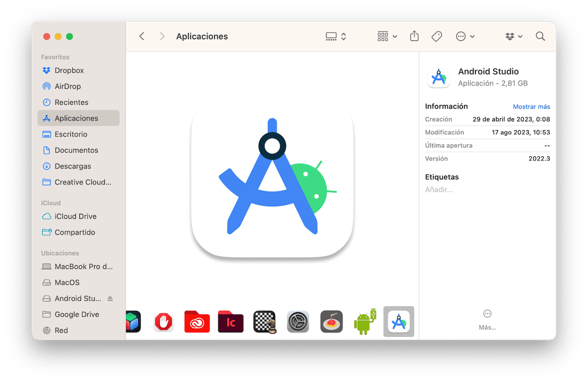The width and height of the screenshot is (588, 382).
Task: Open Compartido in the sidebar
Action: coord(78,232)
